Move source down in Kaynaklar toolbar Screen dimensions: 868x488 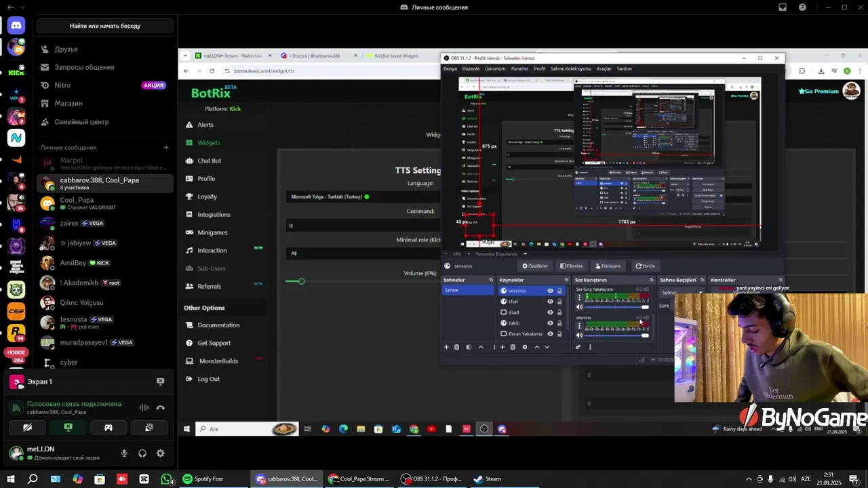coord(547,347)
